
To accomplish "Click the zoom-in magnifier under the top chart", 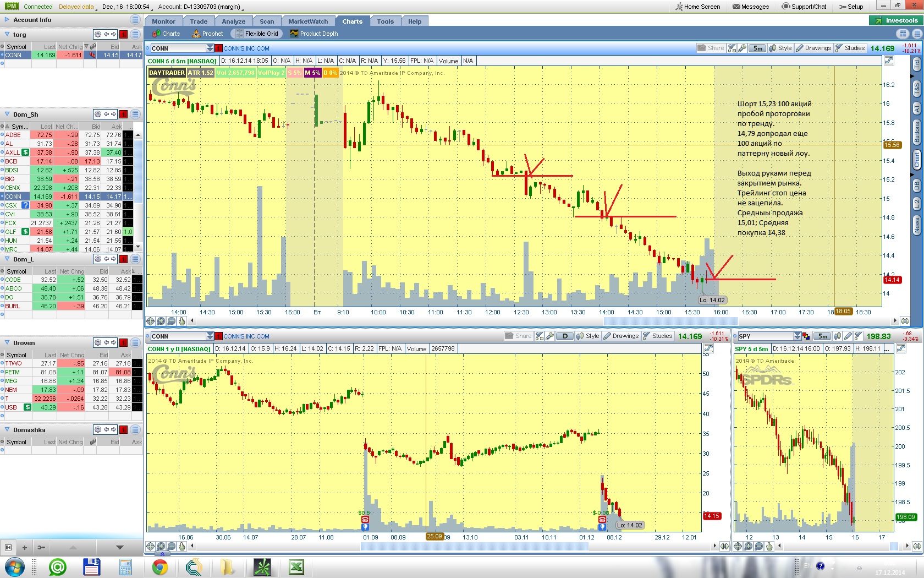I will (x=161, y=321).
